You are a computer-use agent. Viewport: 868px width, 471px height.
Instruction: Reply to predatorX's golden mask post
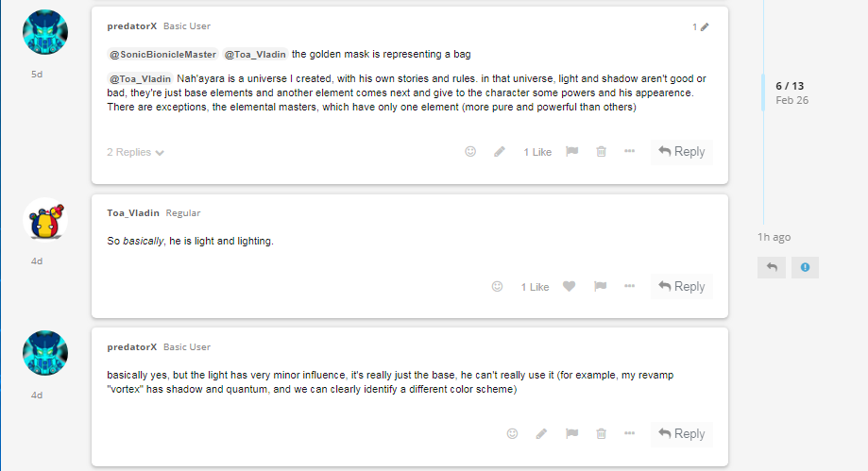pos(681,152)
